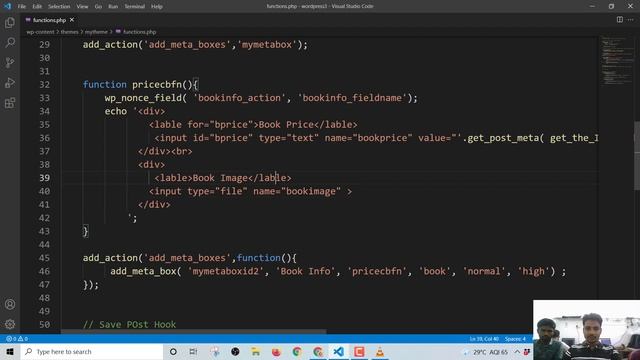
Task: Click the Ln 39, Col 40 status item
Action: 484,339
